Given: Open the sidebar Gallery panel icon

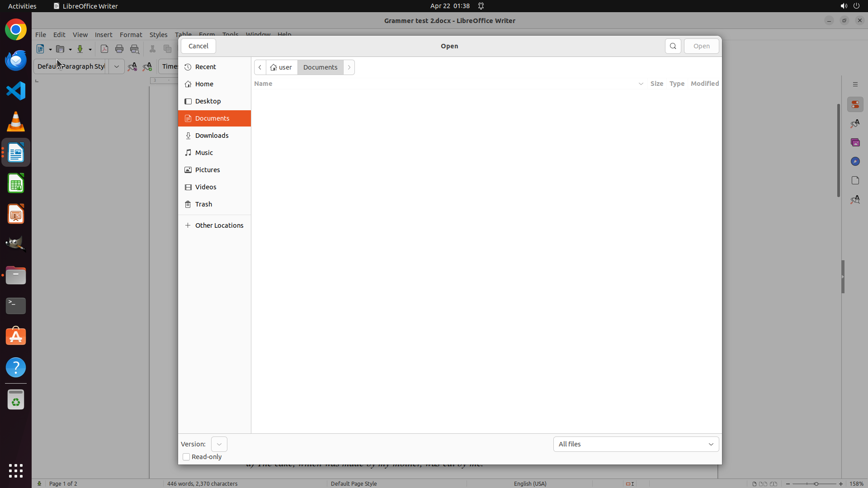Looking at the screenshot, I should (855, 142).
